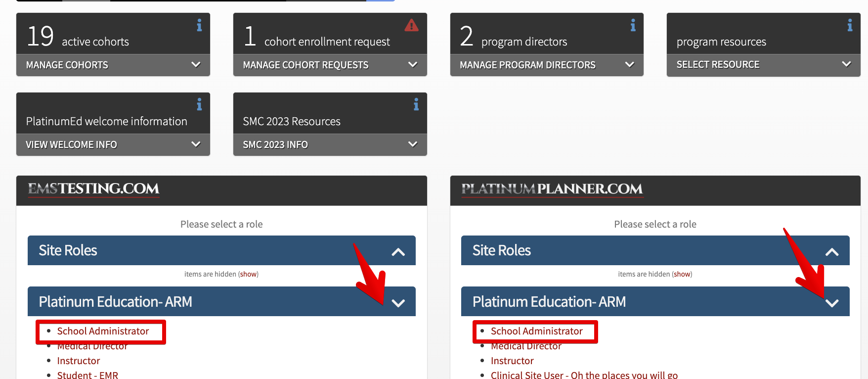Select Instructor role under PlatinumPlanner
The image size is (868, 379).
[512, 361]
